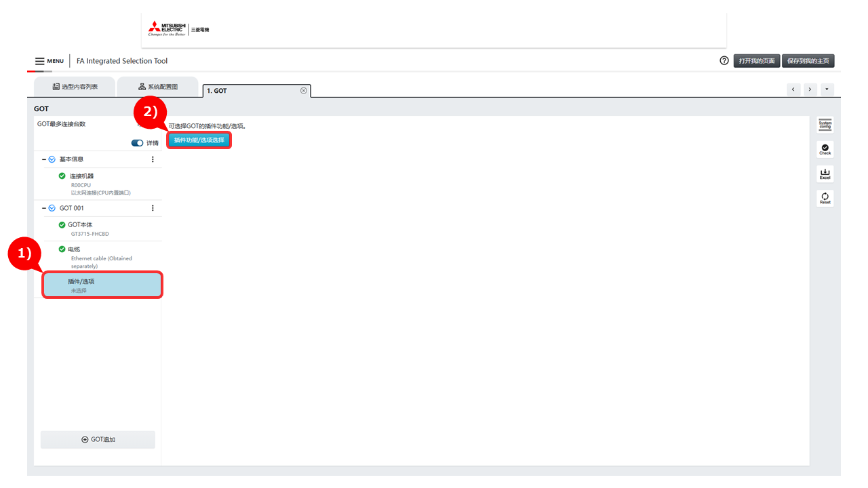This screenshot has width=868, height=488.
Task: Select the 插件/选项 tree item
Action: [102, 285]
